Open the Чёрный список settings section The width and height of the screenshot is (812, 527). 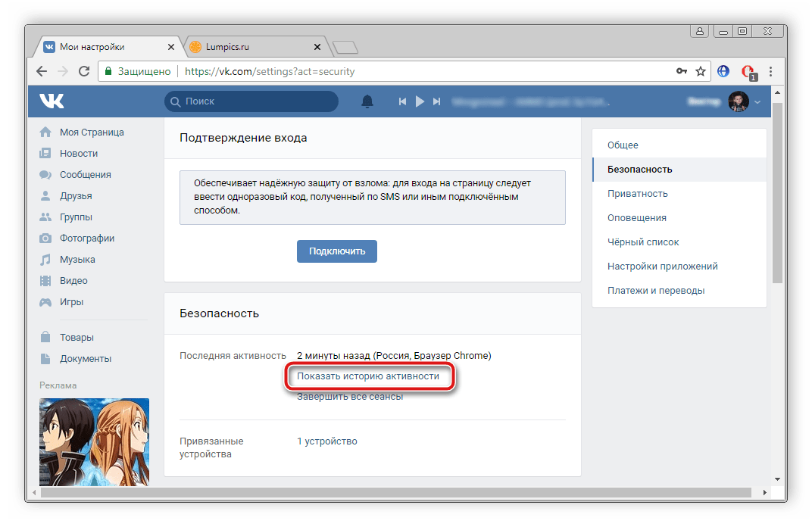(x=642, y=242)
